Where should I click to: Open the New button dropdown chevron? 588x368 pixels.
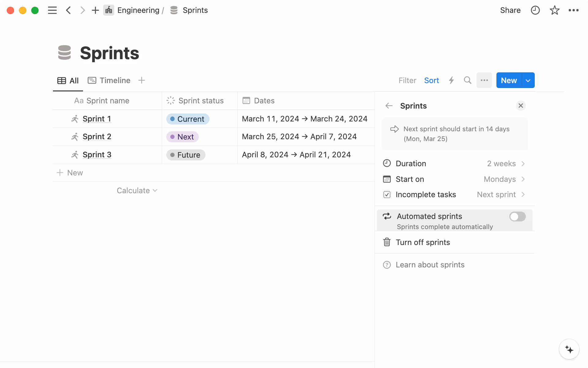528,80
